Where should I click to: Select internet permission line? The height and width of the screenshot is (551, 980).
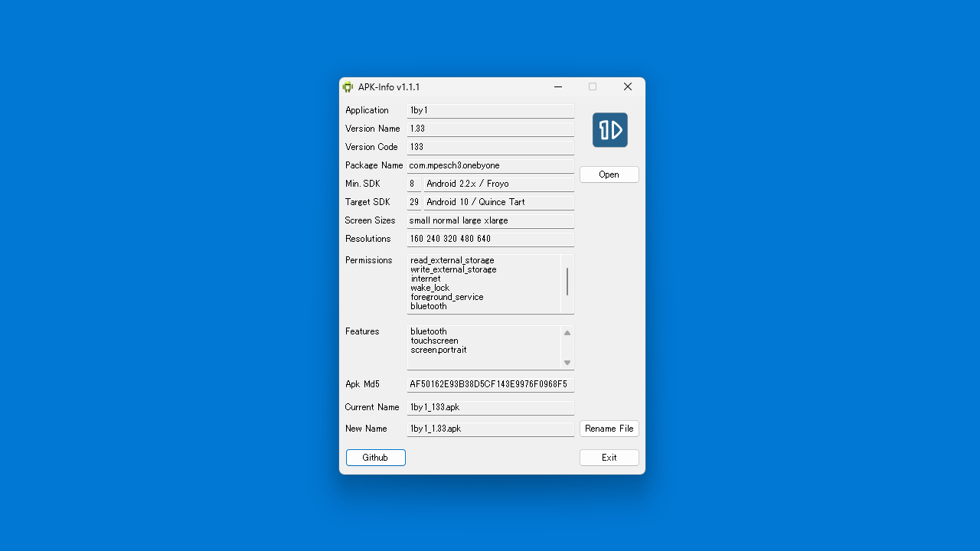point(426,279)
